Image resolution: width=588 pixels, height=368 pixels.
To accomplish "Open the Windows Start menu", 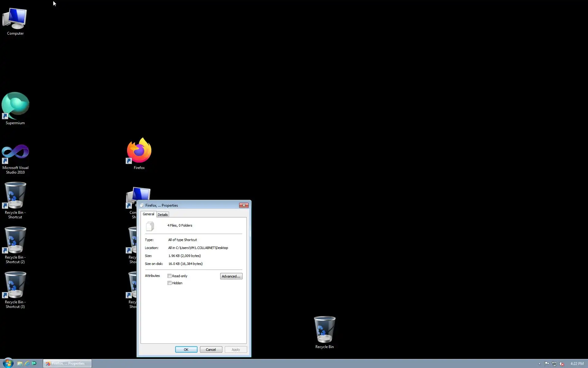I will click(x=8, y=363).
